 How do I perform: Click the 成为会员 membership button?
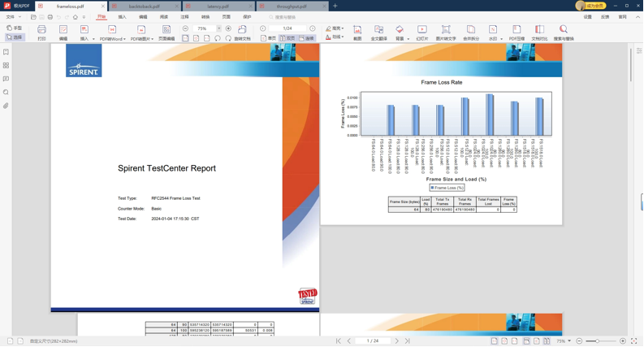pos(591,6)
